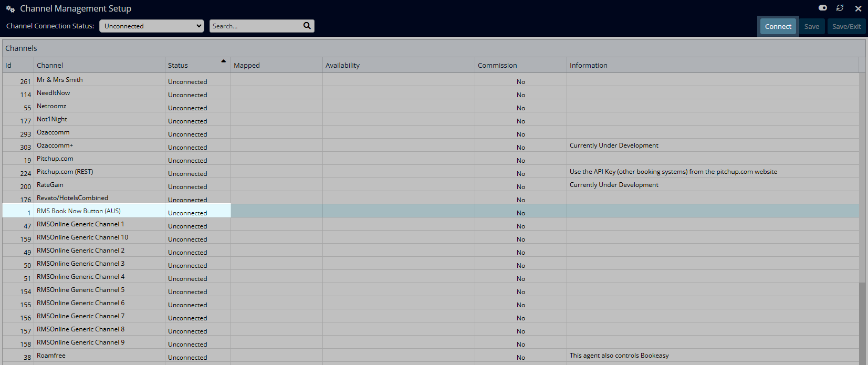The image size is (868, 365).
Task: Click the Save button
Action: click(812, 26)
